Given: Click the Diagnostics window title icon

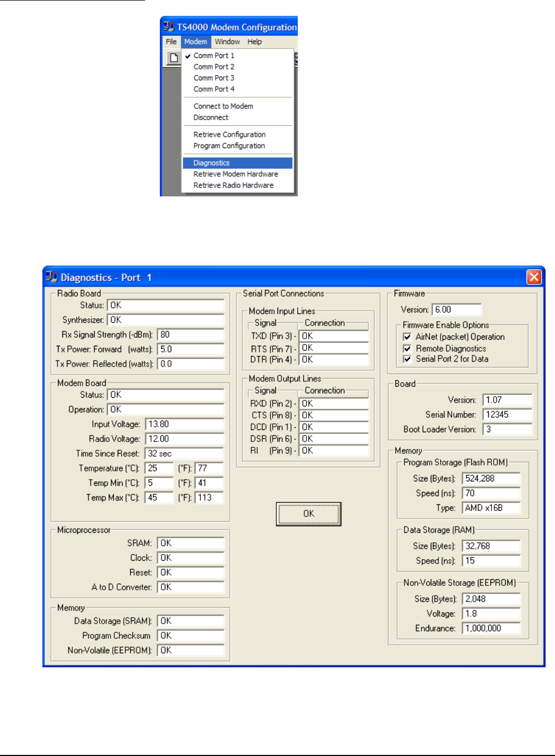Looking at the screenshot, I should click(51, 277).
